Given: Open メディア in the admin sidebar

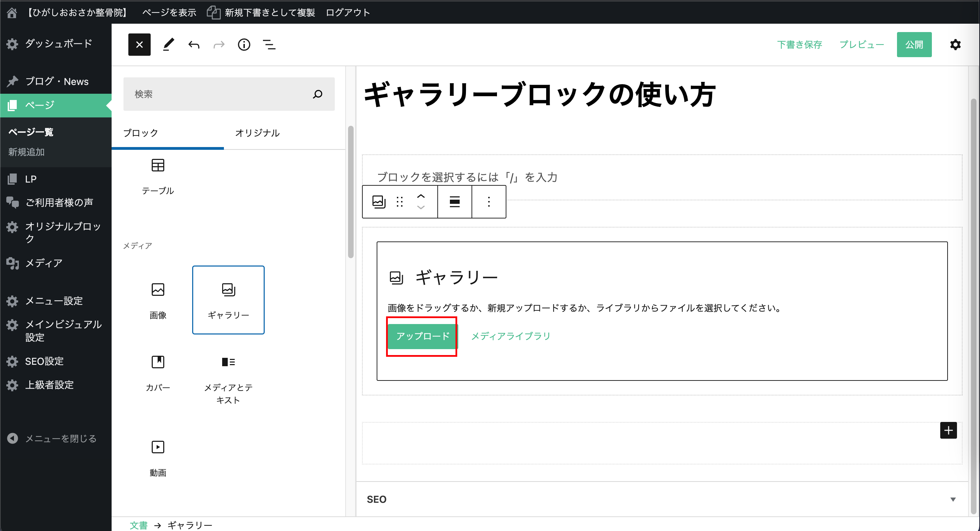Looking at the screenshot, I should 44,263.
